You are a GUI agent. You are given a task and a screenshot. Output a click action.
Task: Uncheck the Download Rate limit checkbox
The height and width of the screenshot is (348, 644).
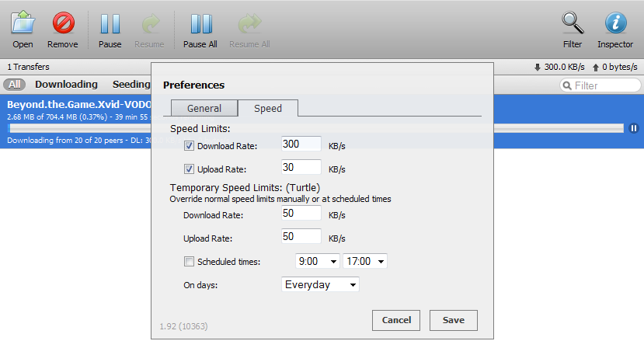click(x=190, y=145)
